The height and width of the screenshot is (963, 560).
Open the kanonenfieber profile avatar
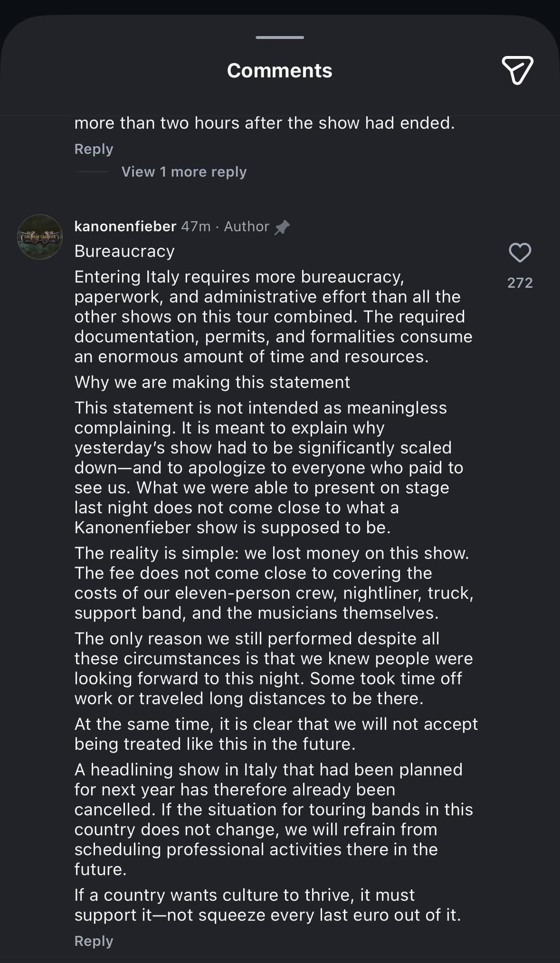click(40, 237)
